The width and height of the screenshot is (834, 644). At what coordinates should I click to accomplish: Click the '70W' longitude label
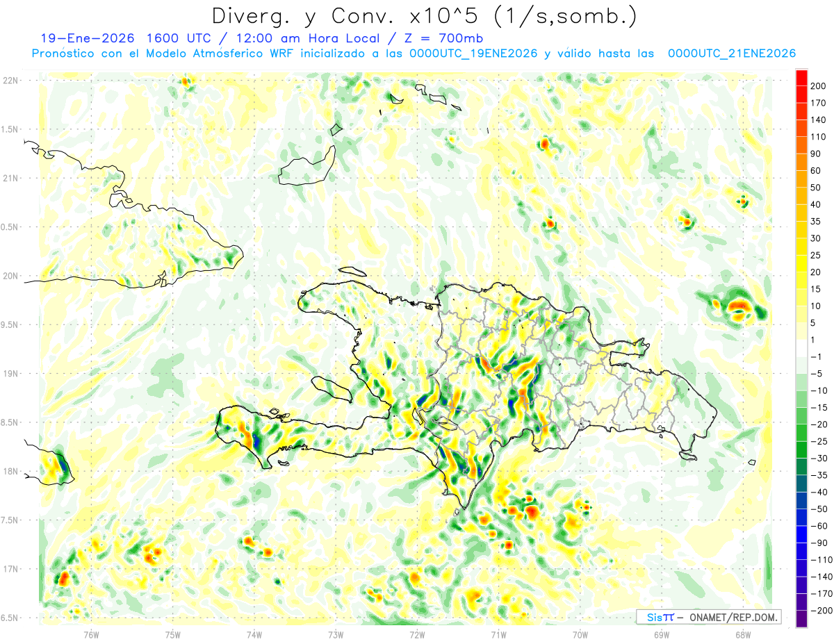click(580, 634)
